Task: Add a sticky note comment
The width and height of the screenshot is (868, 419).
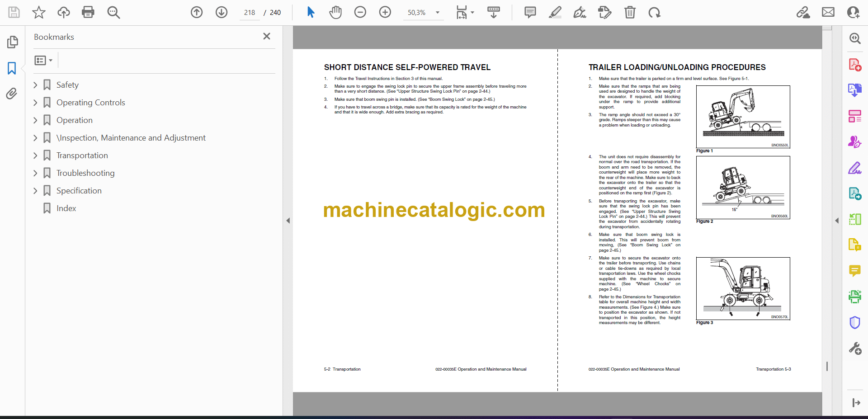Action: (530, 12)
